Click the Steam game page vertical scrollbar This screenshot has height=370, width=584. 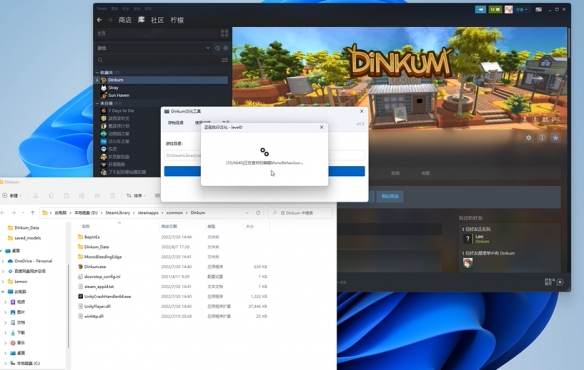tap(569, 43)
